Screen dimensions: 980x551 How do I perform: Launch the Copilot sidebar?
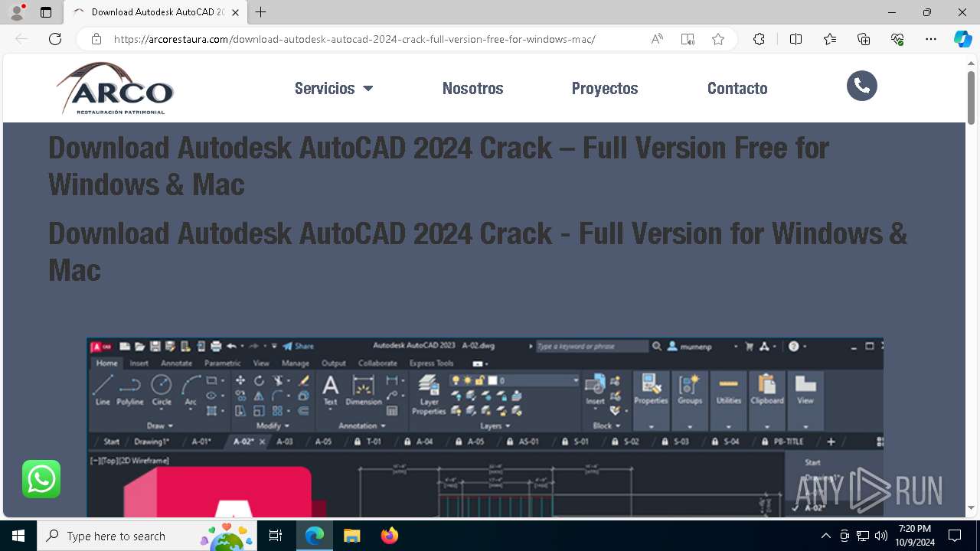tap(962, 39)
